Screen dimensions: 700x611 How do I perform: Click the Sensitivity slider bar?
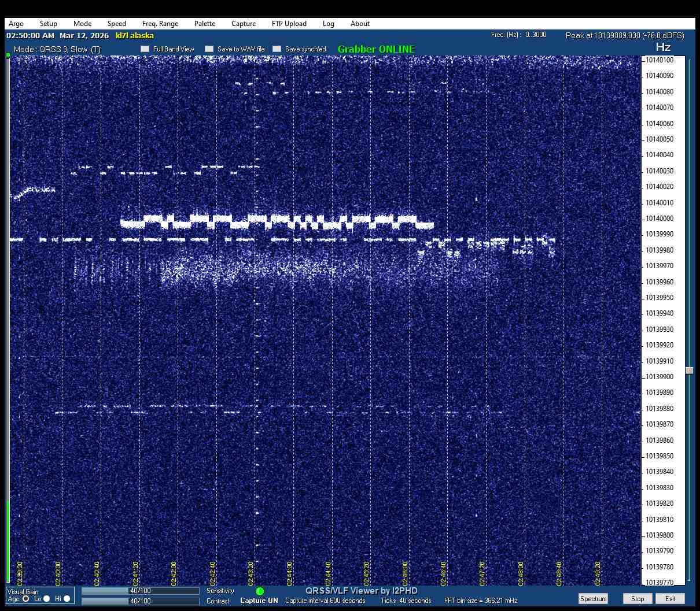pyautogui.click(x=140, y=591)
